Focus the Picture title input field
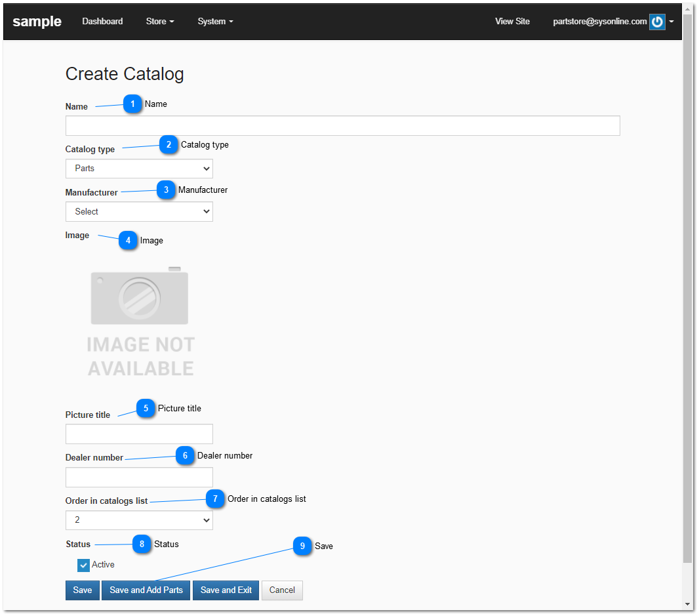The height and width of the screenshot is (616, 699). [x=139, y=434]
